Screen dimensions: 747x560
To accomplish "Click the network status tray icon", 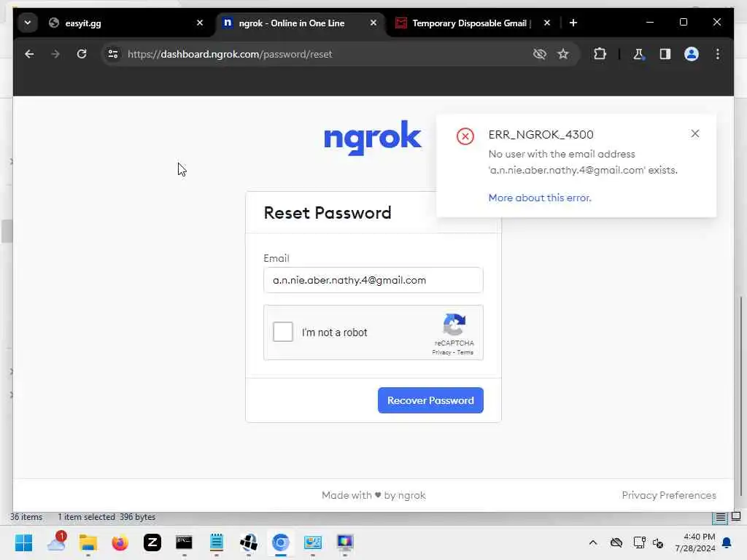I will 639,542.
